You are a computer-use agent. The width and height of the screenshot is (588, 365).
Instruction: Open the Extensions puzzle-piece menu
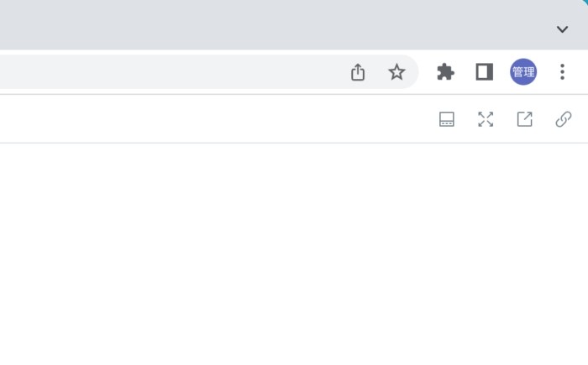[x=445, y=72]
